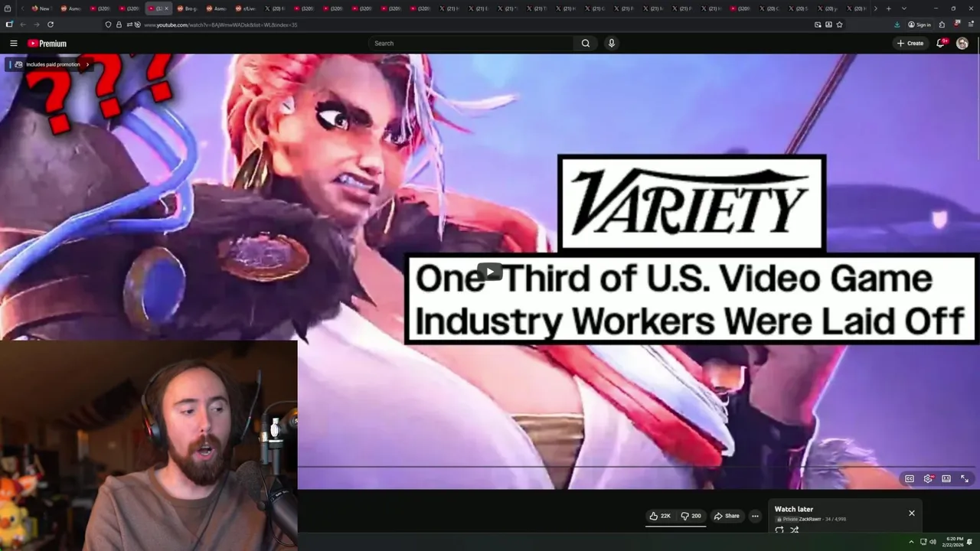Viewport: 980px width, 551px height.
Task: Like the video with 22K likes
Action: (x=660, y=516)
